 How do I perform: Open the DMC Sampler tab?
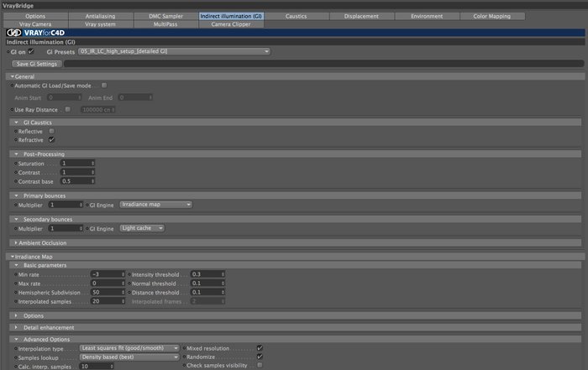[x=165, y=16]
